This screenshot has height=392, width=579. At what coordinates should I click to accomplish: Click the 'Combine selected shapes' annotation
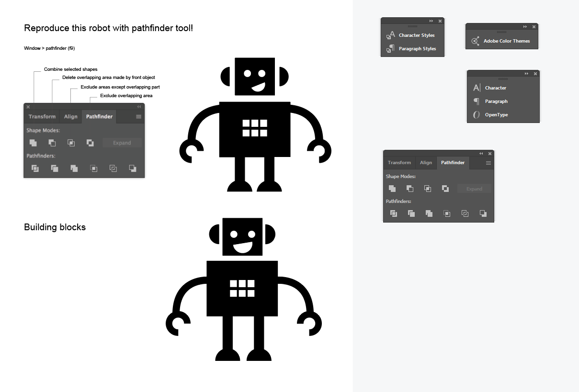[71, 69]
